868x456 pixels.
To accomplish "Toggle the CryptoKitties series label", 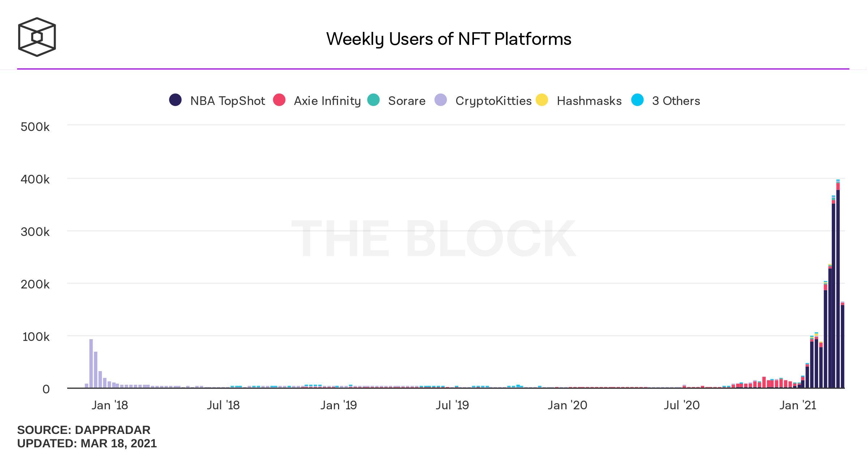I will point(493,101).
